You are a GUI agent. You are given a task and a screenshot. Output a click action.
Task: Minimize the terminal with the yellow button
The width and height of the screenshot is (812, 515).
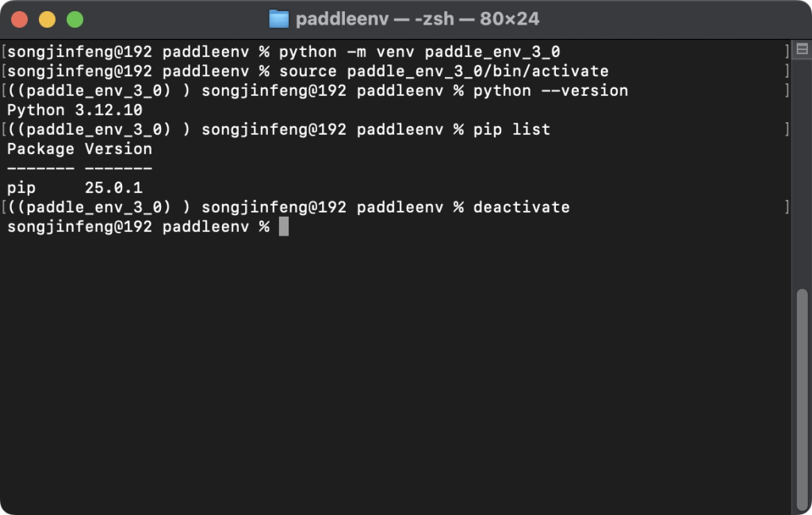coord(47,19)
